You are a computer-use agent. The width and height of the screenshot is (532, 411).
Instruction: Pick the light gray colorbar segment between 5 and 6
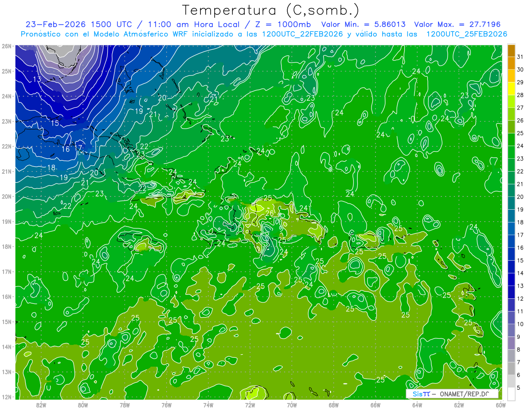tap(511, 381)
